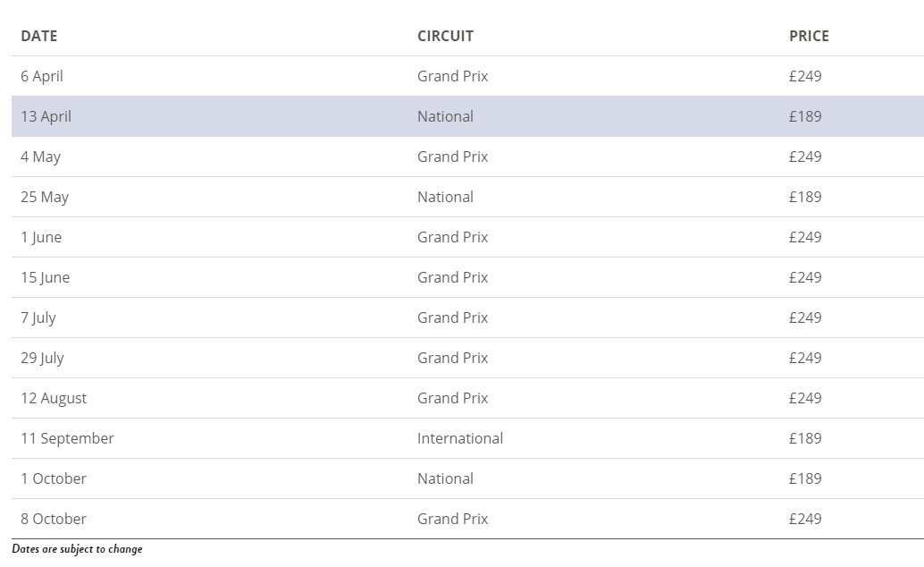The width and height of the screenshot is (924, 567).
Task: Click the PRICE column header
Action: 809,36
